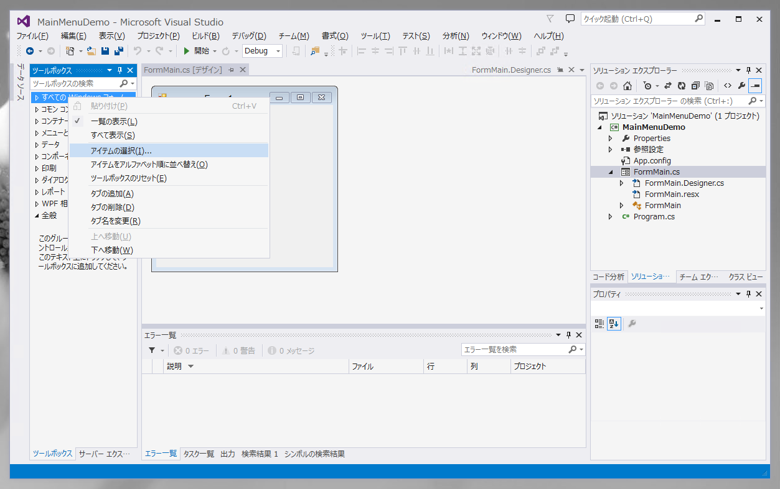The width and height of the screenshot is (780, 489).
Task: Click the Open File folder icon
Action: click(x=91, y=51)
